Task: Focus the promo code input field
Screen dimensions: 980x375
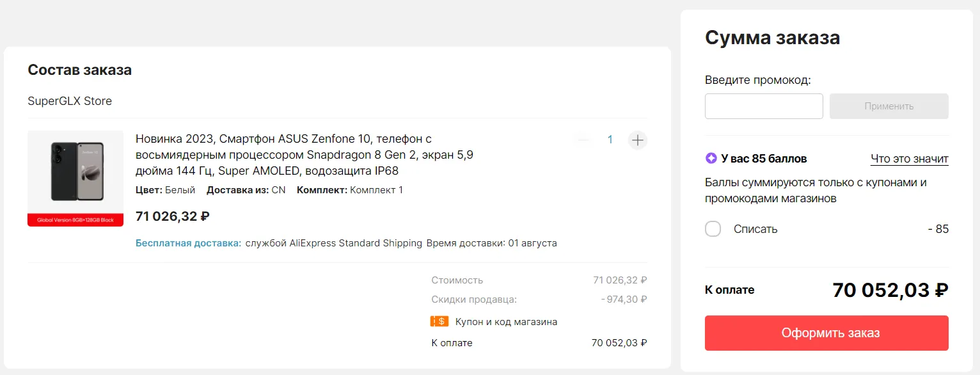Action: [764, 106]
